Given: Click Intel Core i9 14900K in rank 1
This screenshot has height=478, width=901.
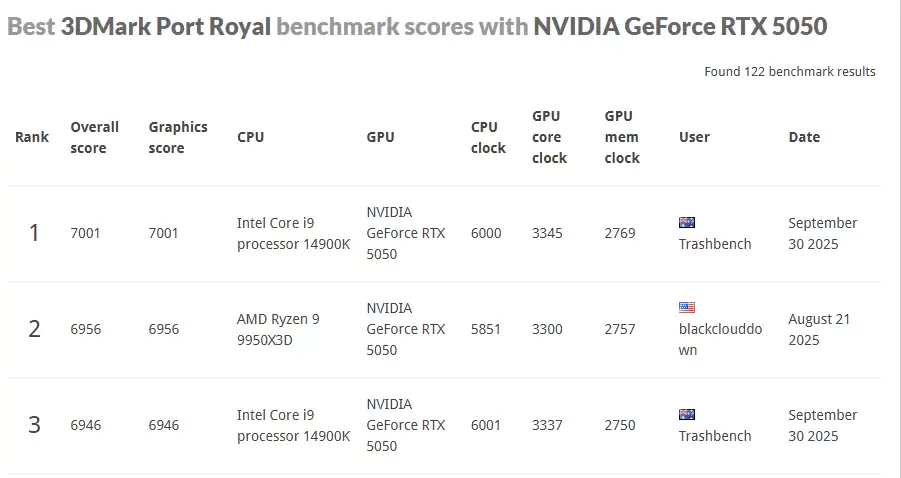Looking at the screenshot, I should tap(293, 233).
